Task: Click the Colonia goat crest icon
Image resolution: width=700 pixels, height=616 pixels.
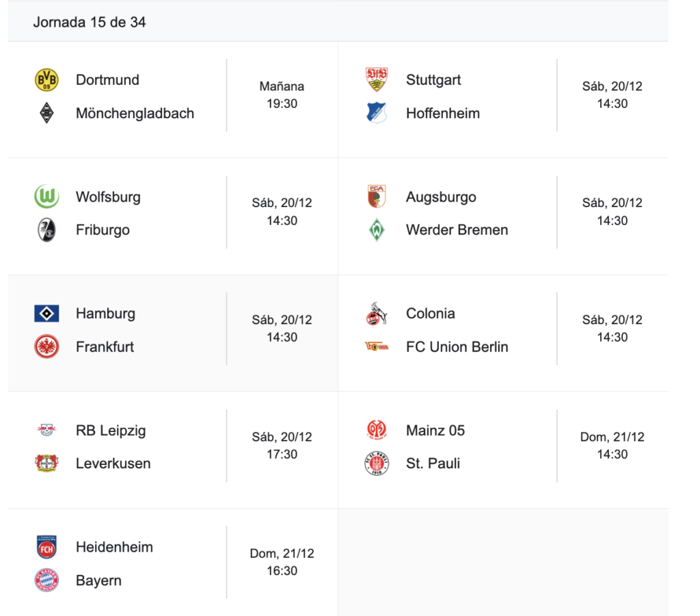Action: (377, 314)
